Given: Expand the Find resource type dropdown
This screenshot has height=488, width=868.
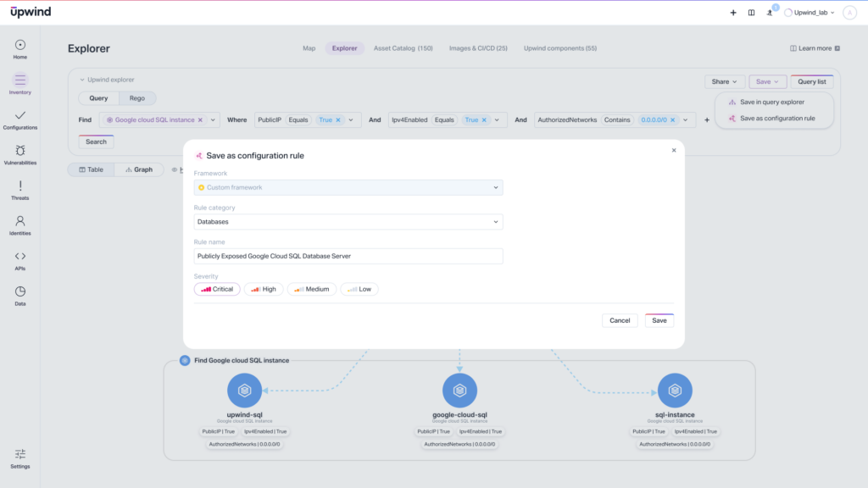Looking at the screenshot, I should pyautogui.click(x=213, y=120).
